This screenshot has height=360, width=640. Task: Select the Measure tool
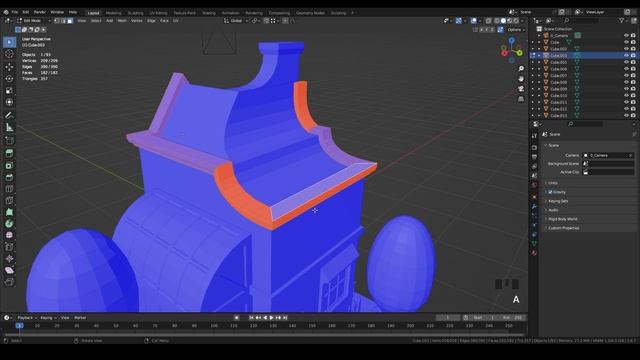point(9,127)
